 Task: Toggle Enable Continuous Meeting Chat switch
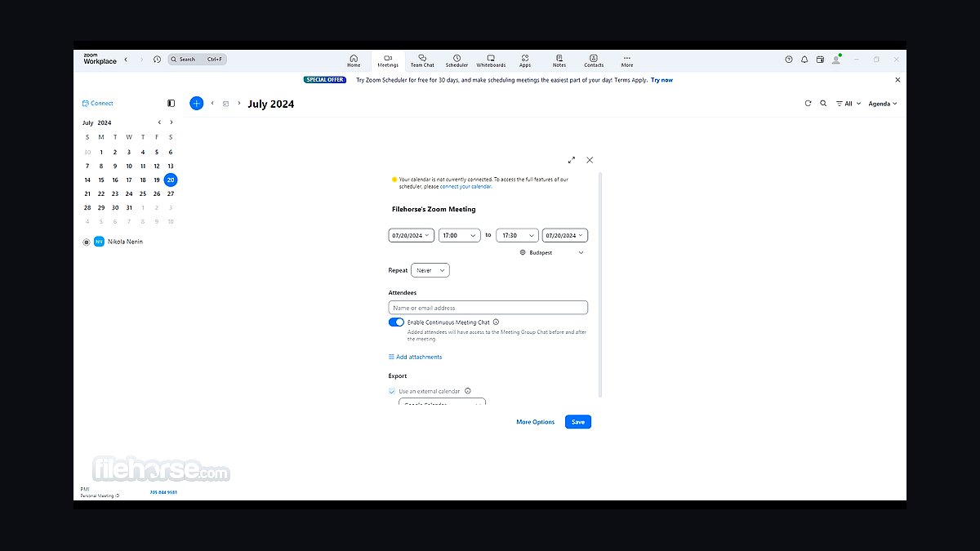[x=396, y=322]
